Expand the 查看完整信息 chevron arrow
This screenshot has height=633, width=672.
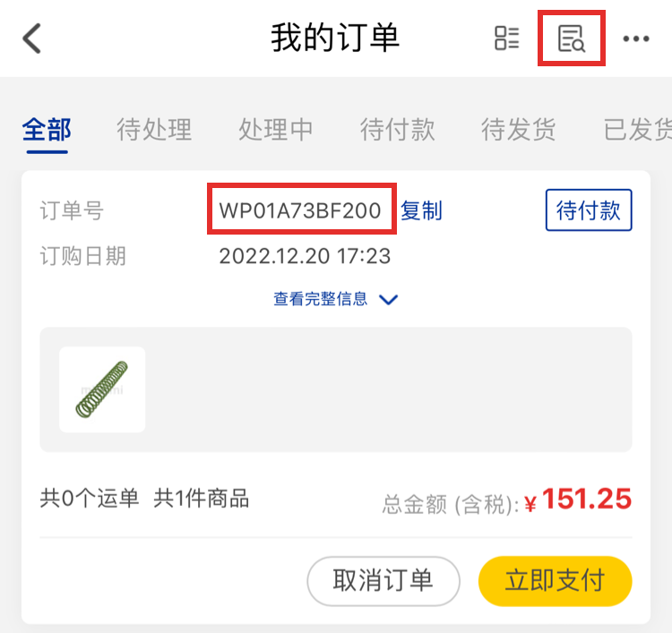click(x=389, y=299)
